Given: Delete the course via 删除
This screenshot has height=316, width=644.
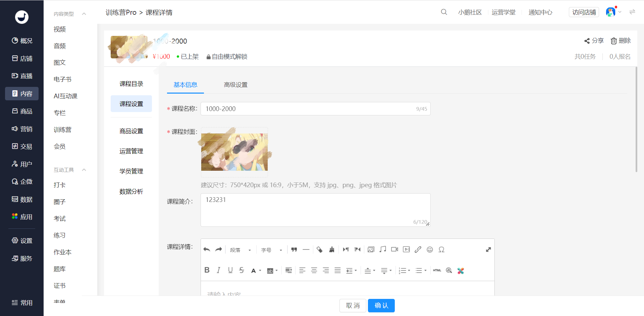Looking at the screenshot, I should click(x=621, y=41).
